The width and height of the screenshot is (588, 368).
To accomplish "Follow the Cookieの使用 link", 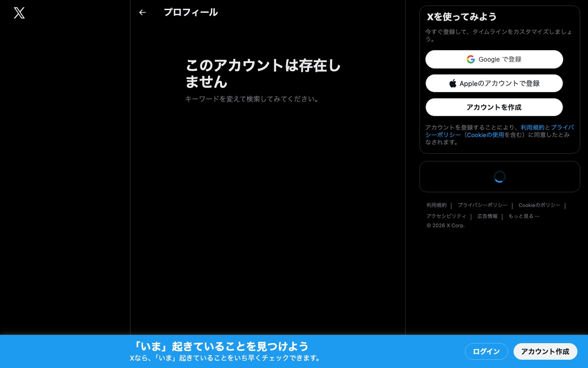I will [485, 135].
